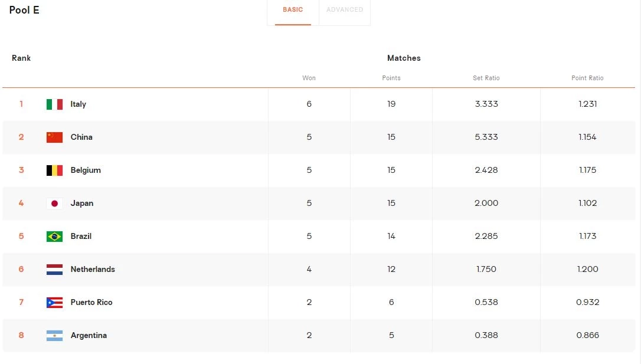Click the Italy flag icon

(54, 104)
